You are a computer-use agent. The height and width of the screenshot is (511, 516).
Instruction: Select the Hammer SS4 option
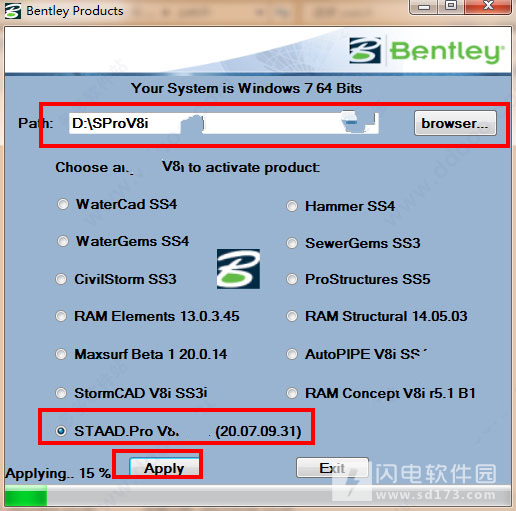pos(292,206)
